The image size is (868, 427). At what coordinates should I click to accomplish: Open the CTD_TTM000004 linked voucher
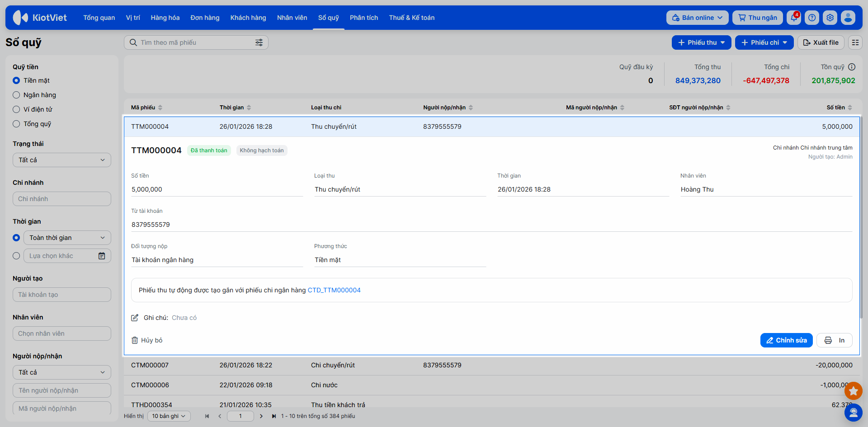click(334, 290)
